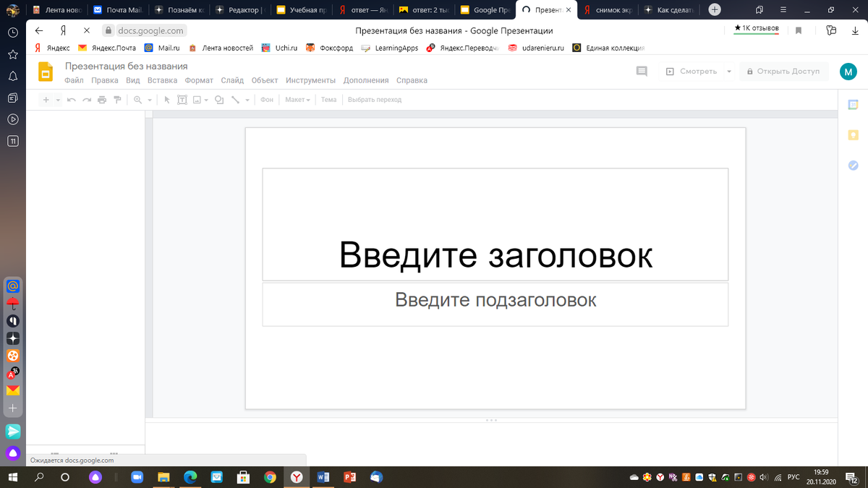
Task: Open the Print icon
Action: 102,100
